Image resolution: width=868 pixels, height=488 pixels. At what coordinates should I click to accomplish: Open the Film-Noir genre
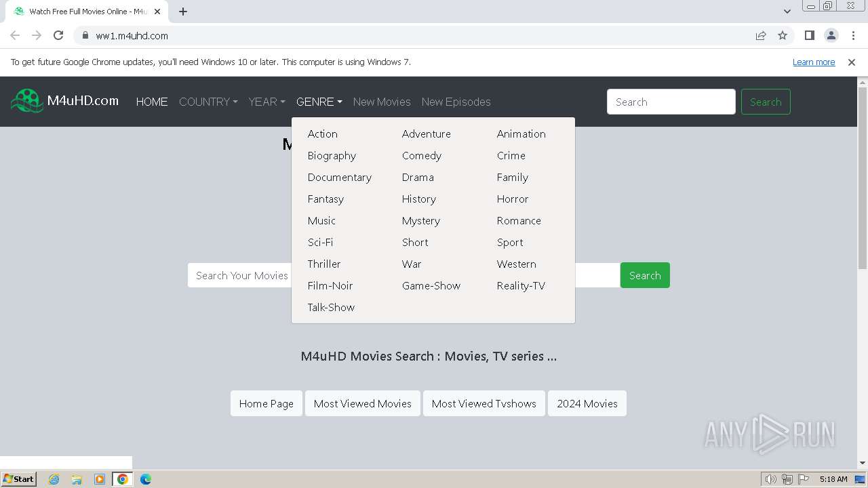[x=330, y=285]
